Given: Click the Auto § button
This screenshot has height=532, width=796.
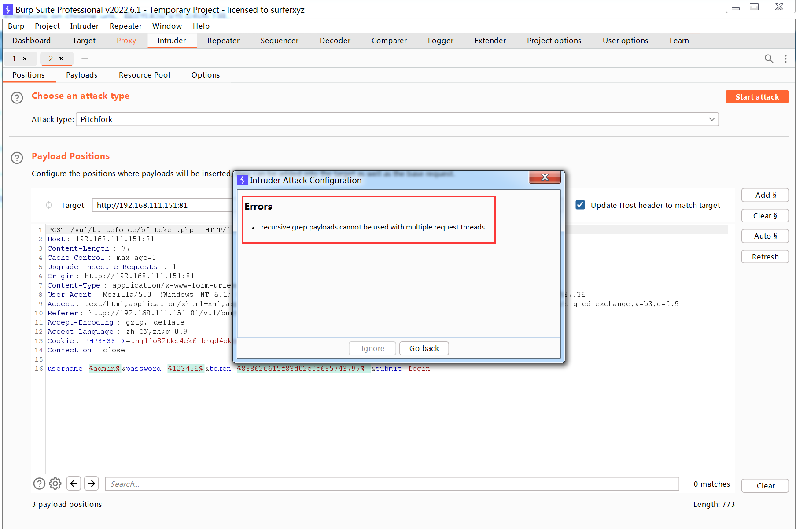Looking at the screenshot, I should pyautogui.click(x=765, y=236).
